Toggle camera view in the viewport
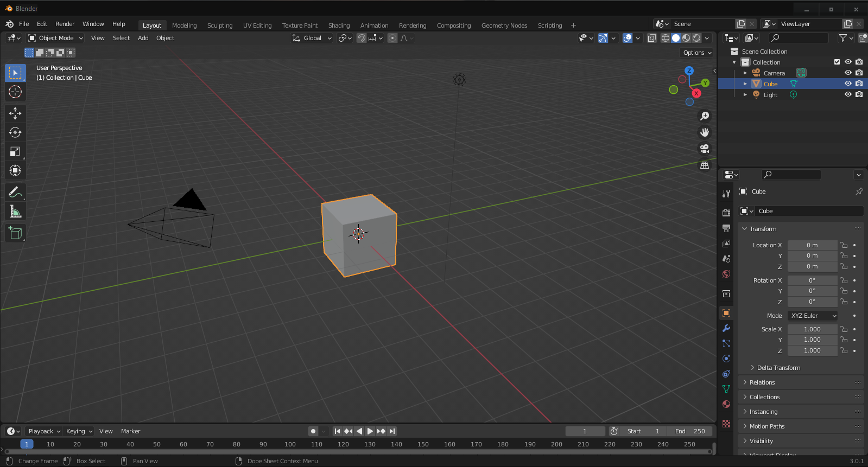 point(705,149)
